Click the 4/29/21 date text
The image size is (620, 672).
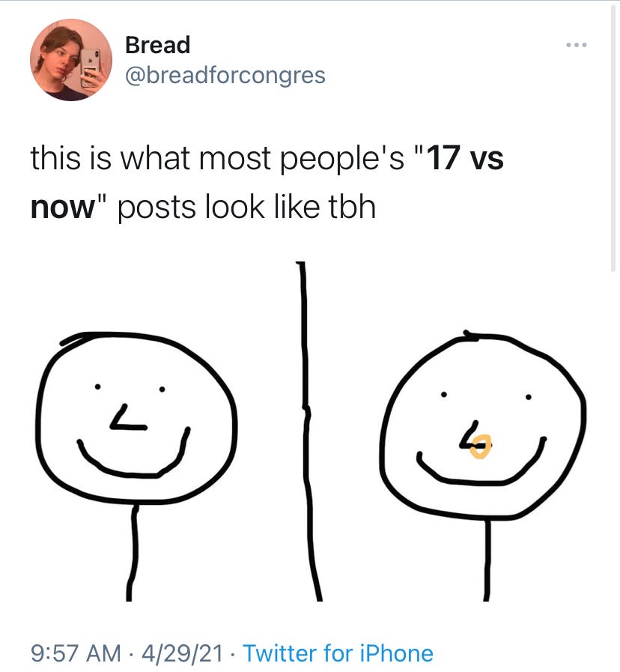coord(182,653)
